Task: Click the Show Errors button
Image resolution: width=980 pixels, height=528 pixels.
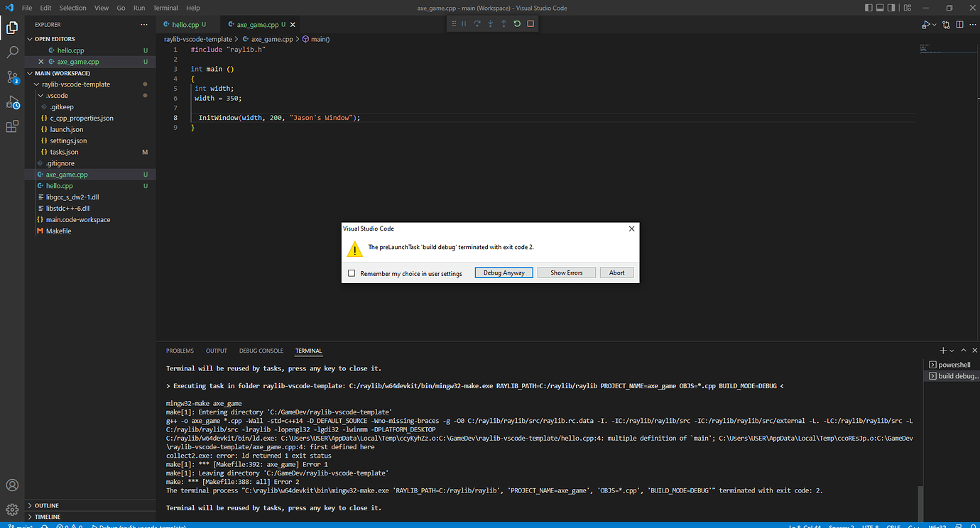Action: 566,273
